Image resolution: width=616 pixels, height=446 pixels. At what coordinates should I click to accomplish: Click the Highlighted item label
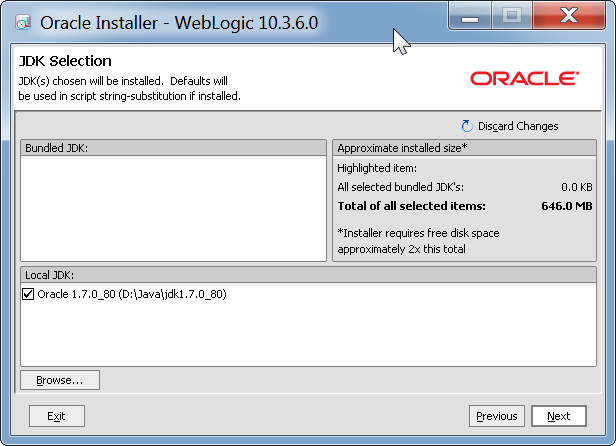pyautogui.click(x=377, y=168)
